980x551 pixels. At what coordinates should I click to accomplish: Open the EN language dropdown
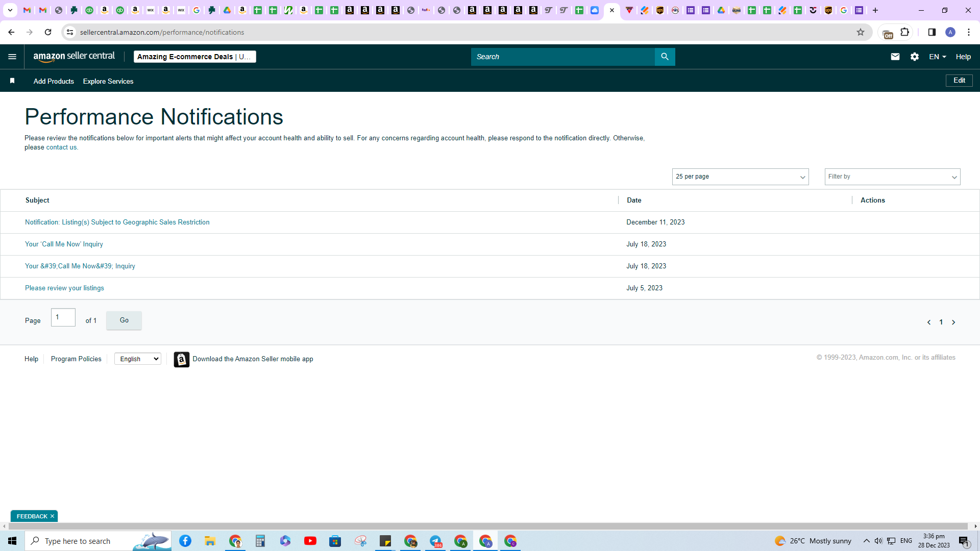point(938,57)
